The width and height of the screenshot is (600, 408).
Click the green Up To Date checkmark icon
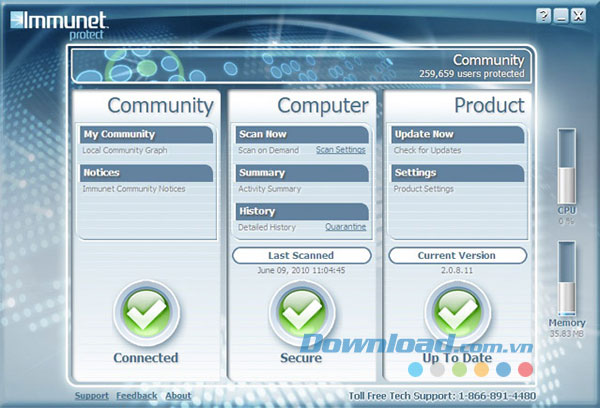tap(457, 313)
